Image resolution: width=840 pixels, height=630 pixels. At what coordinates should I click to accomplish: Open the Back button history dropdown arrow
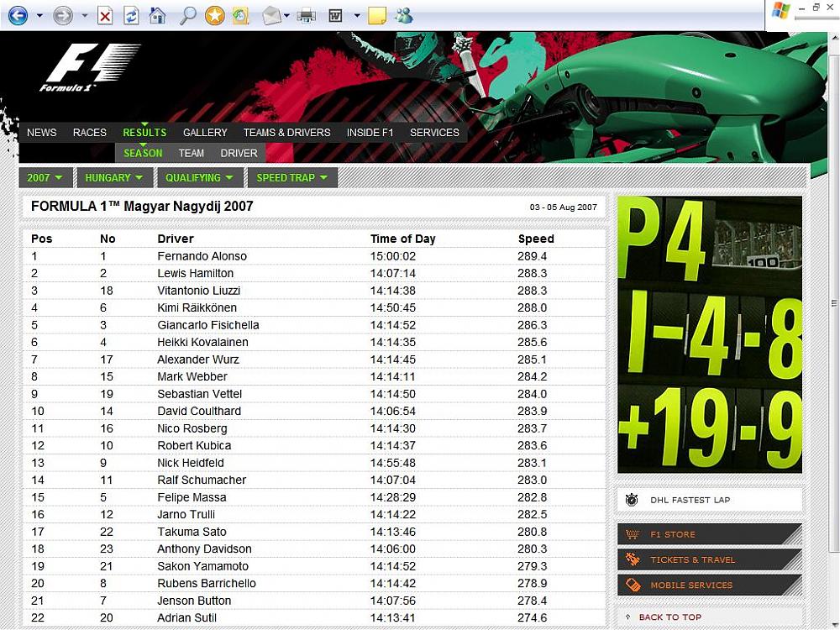pos(39,15)
